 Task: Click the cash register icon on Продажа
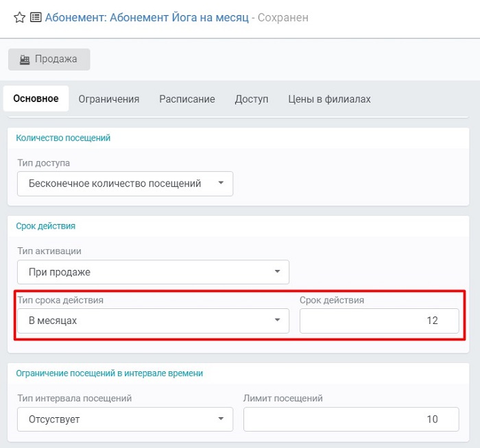coord(25,60)
